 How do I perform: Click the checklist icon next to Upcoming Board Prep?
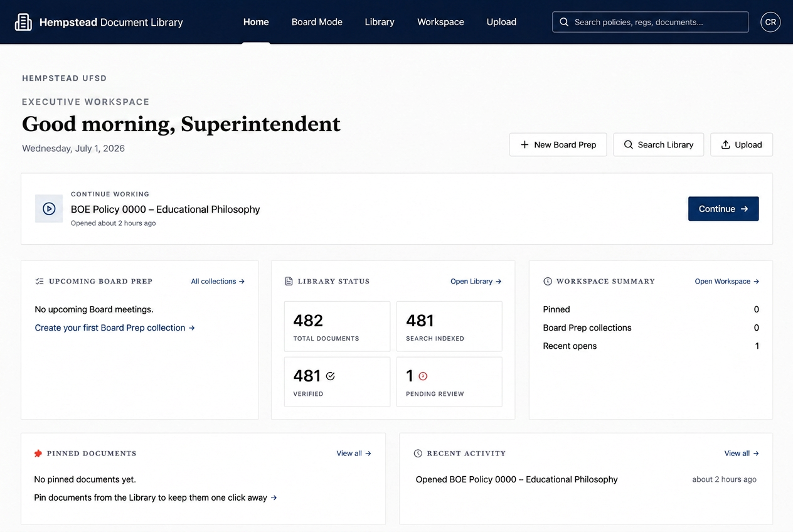[40, 282]
